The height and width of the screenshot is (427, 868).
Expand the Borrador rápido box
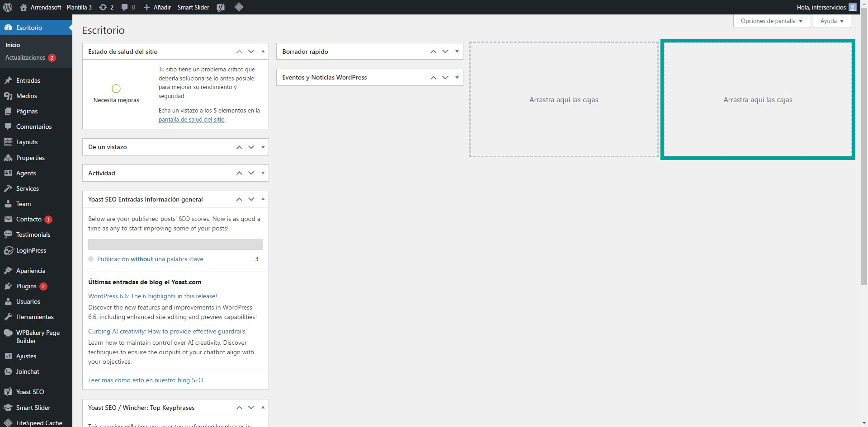[x=457, y=52]
